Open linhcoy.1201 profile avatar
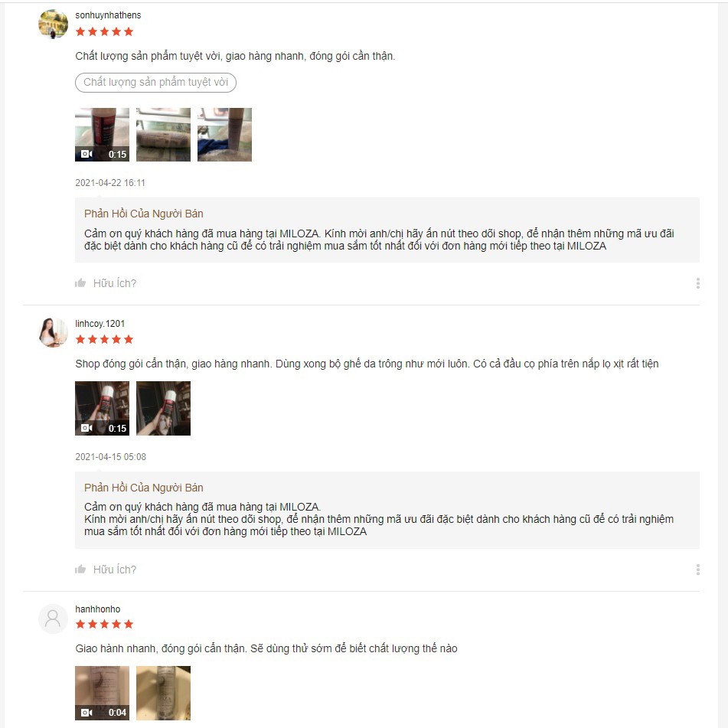 pyautogui.click(x=53, y=332)
